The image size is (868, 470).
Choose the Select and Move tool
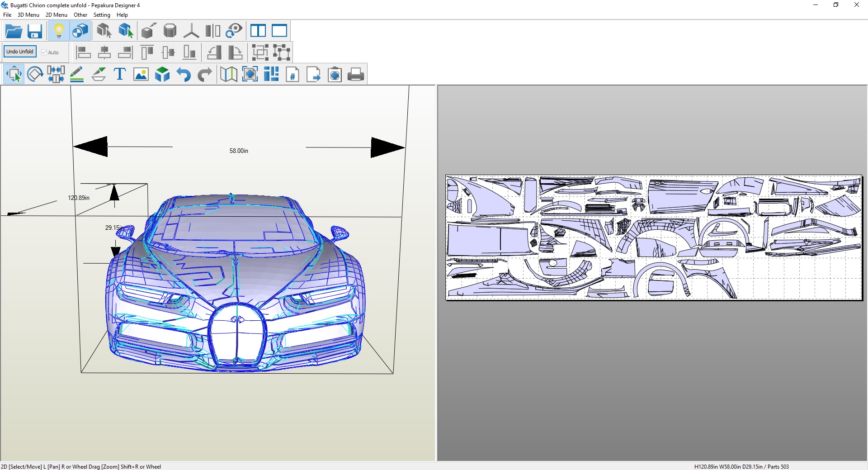pyautogui.click(x=14, y=74)
